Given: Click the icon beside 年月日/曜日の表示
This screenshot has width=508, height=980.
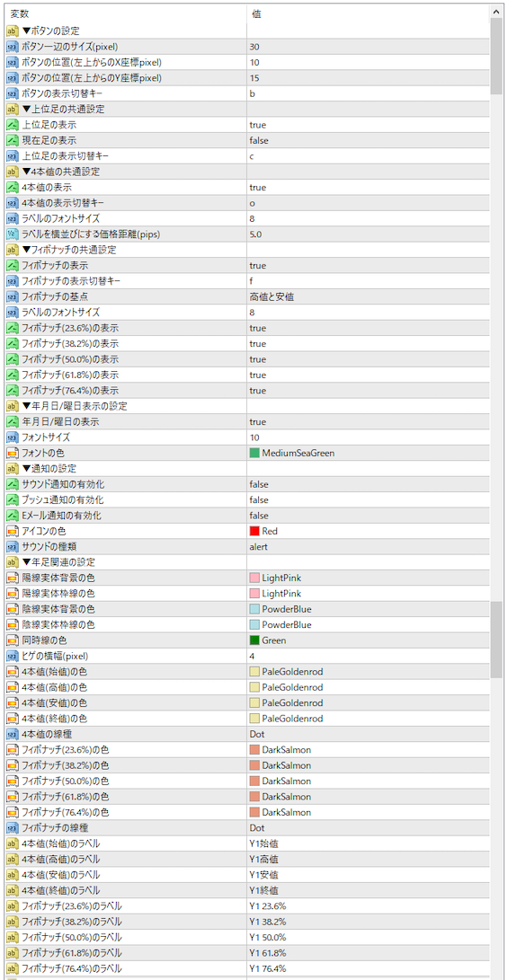Looking at the screenshot, I should coord(13,422).
